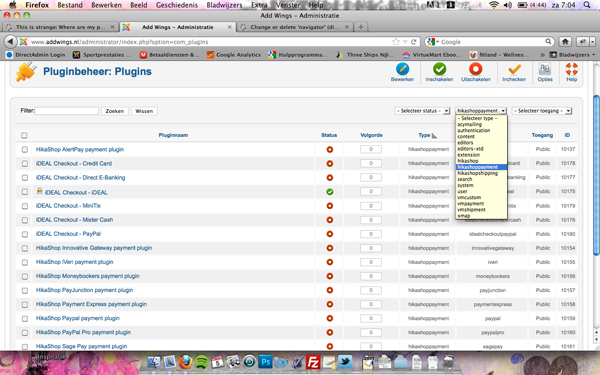Open Photoshop from the Dock
The height and width of the screenshot is (375, 600).
coord(265,362)
